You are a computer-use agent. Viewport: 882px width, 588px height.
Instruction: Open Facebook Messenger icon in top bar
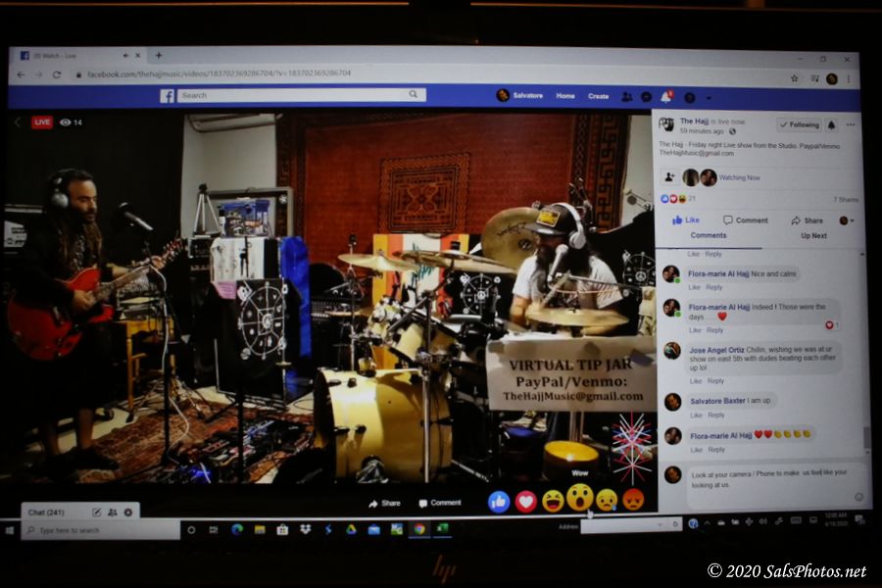pyautogui.click(x=646, y=96)
